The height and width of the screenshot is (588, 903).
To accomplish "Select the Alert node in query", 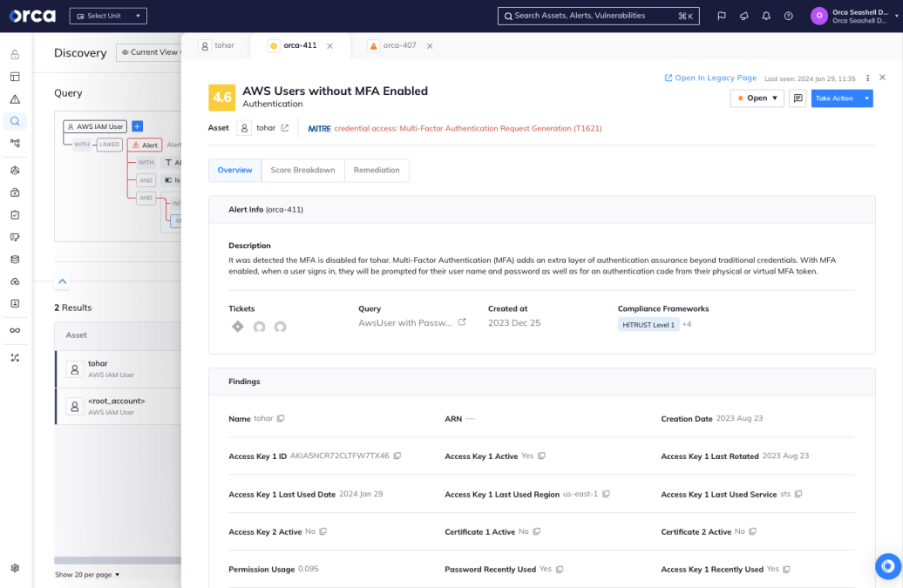I will (145, 145).
